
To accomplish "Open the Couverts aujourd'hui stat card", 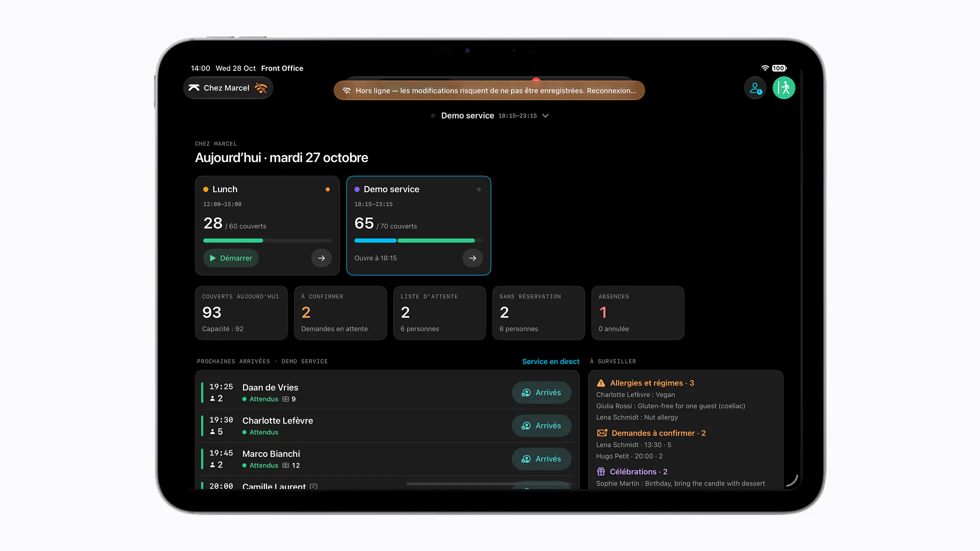I will coord(241,313).
